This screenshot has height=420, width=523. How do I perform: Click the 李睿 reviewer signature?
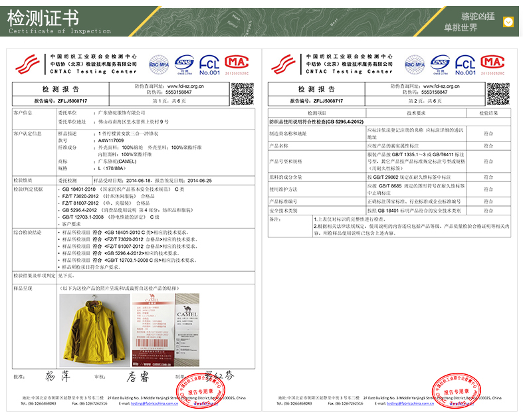pos(138,377)
